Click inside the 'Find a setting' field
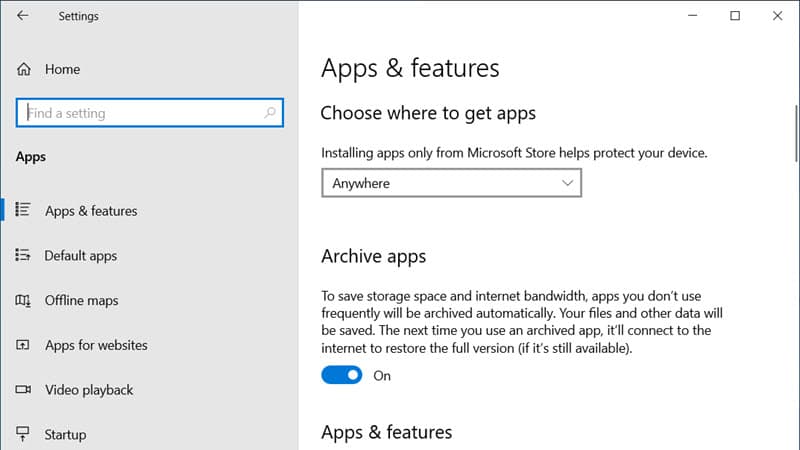The height and width of the screenshot is (450, 800). 140,113
